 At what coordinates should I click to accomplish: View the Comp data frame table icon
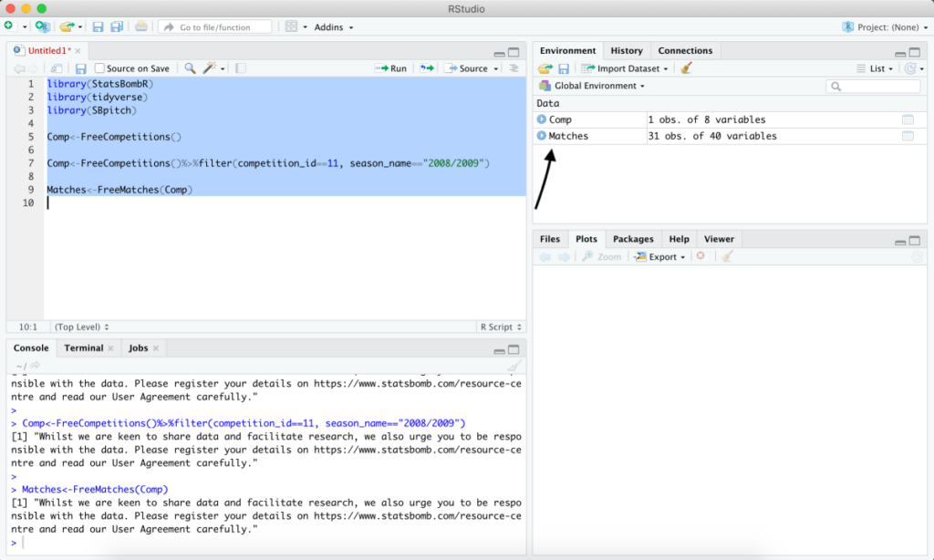click(x=908, y=119)
